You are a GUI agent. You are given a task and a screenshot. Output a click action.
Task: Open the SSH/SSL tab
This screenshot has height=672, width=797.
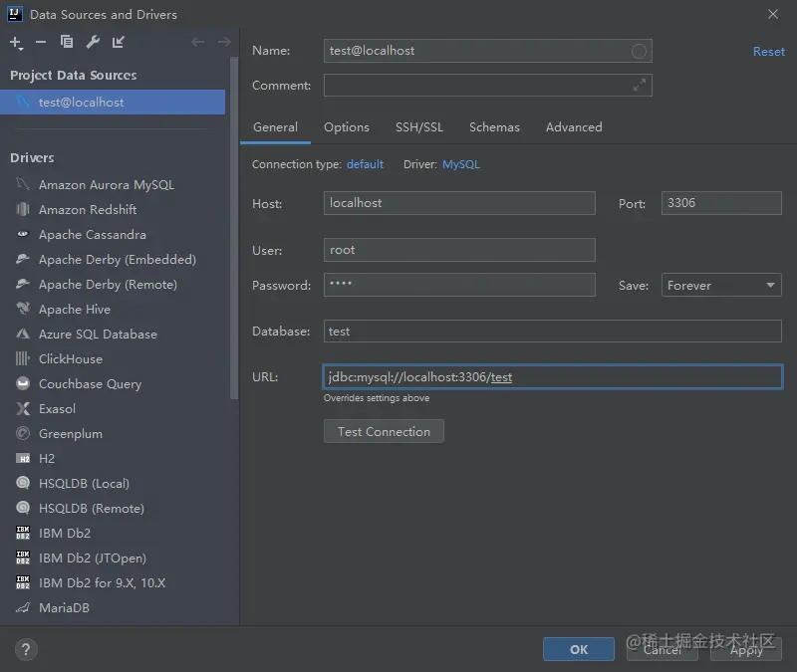point(419,127)
